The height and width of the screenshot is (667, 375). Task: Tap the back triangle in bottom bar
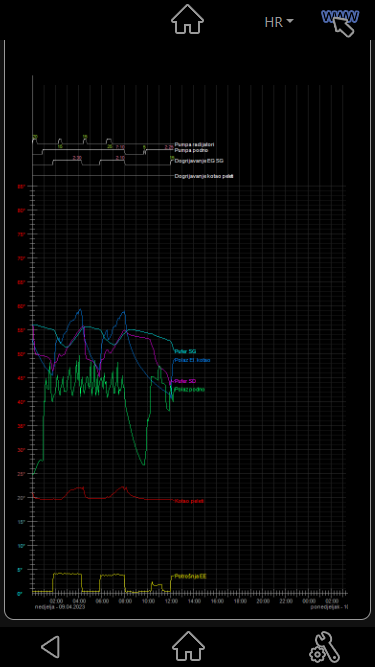[x=51, y=647]
